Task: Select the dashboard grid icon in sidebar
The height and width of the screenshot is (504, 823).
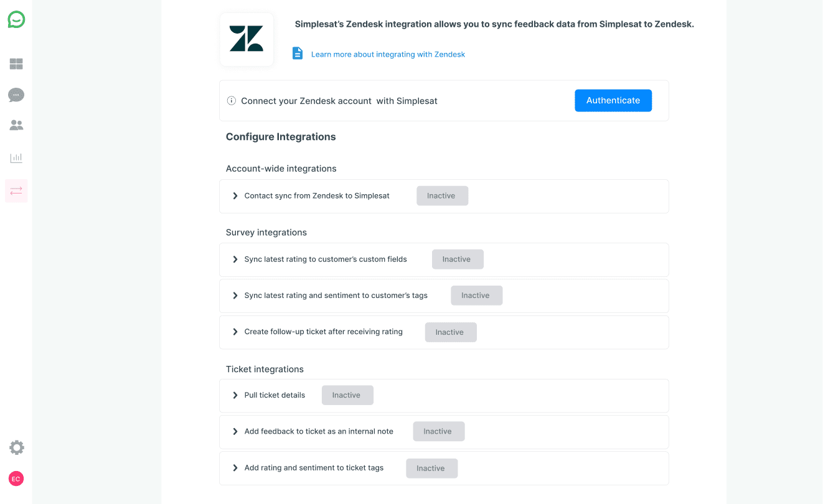Action: click(16, 63)
